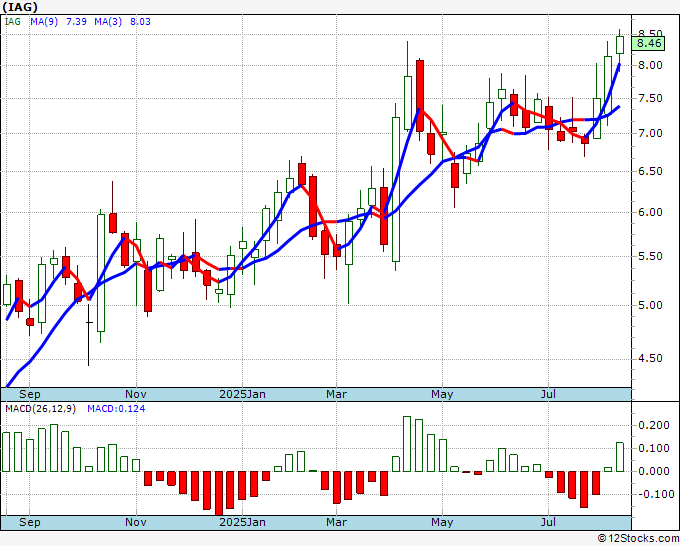
Task: Click the 8.00 price axis label
Action: coord(650,65)
